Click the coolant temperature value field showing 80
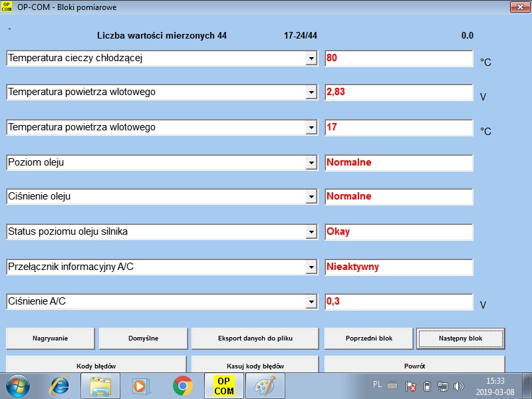 coord(398,59)
